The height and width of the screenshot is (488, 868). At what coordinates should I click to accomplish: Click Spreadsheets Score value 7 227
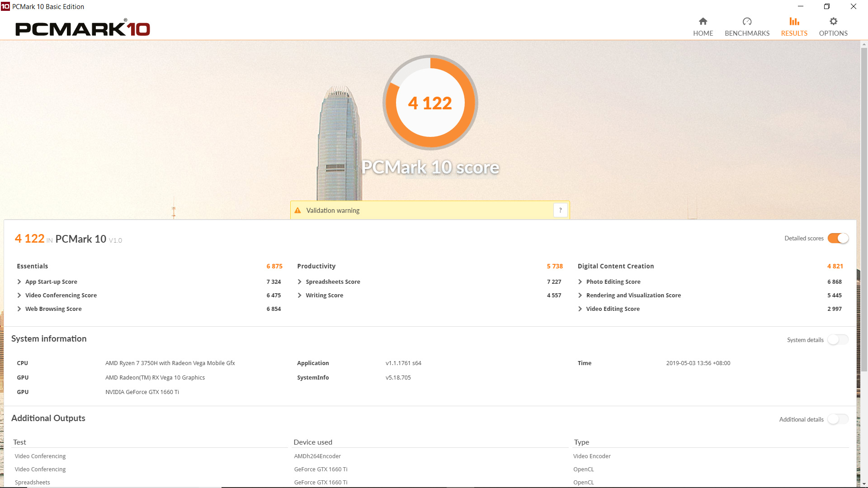pos(554,282)
